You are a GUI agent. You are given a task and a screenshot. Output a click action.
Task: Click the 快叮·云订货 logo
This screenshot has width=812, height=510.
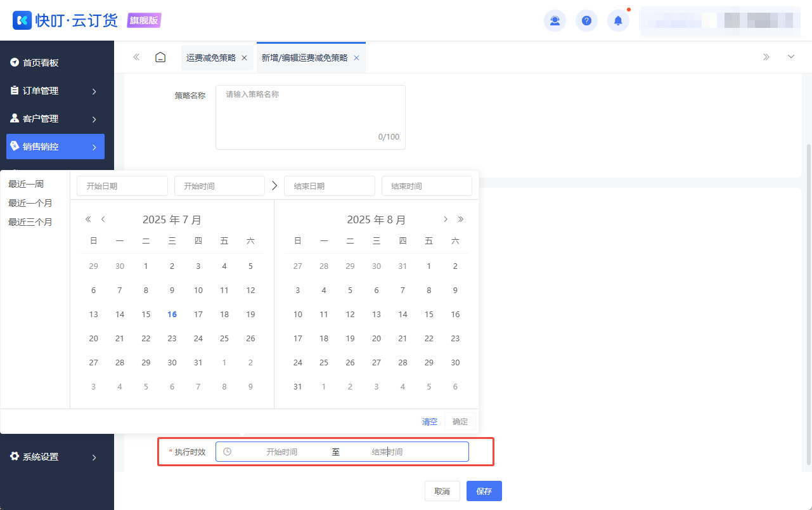[x=65, y=20]
